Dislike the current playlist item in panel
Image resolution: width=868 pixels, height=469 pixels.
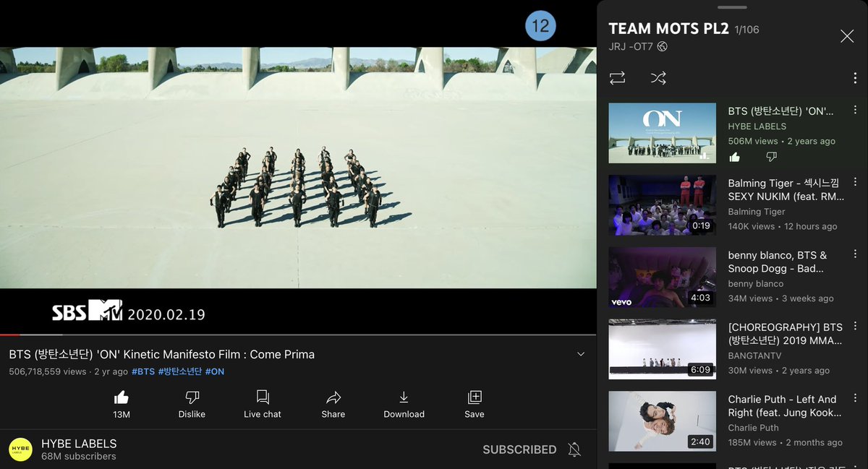point(771,157)
